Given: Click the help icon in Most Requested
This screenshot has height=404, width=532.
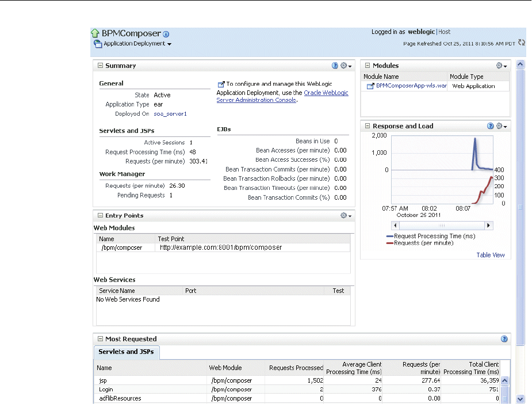Looking at the screenshot, I should 504,340.
